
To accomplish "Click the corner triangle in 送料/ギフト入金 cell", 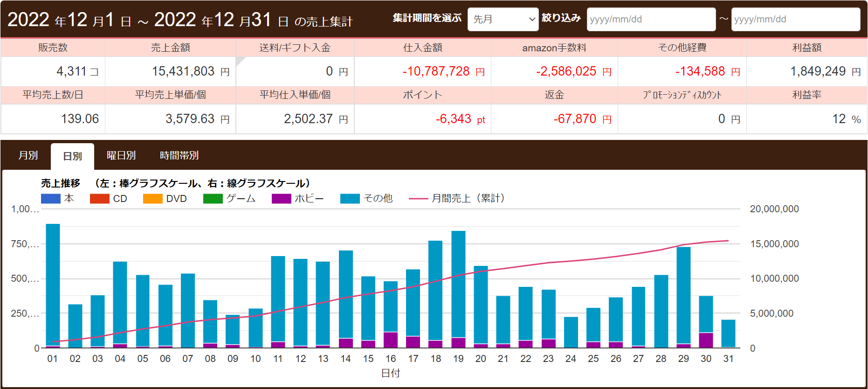I will click(x=240, y=61).
